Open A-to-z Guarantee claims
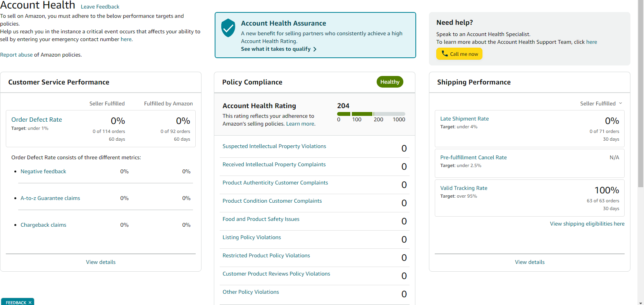This screenshot has height=305, width=644. [50, 198]
